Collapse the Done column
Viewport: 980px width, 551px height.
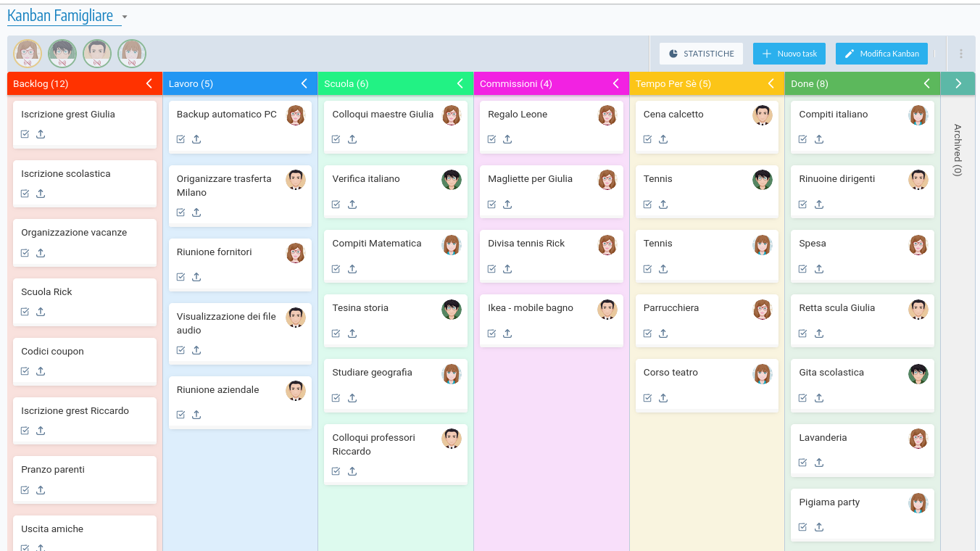point(926,83)
